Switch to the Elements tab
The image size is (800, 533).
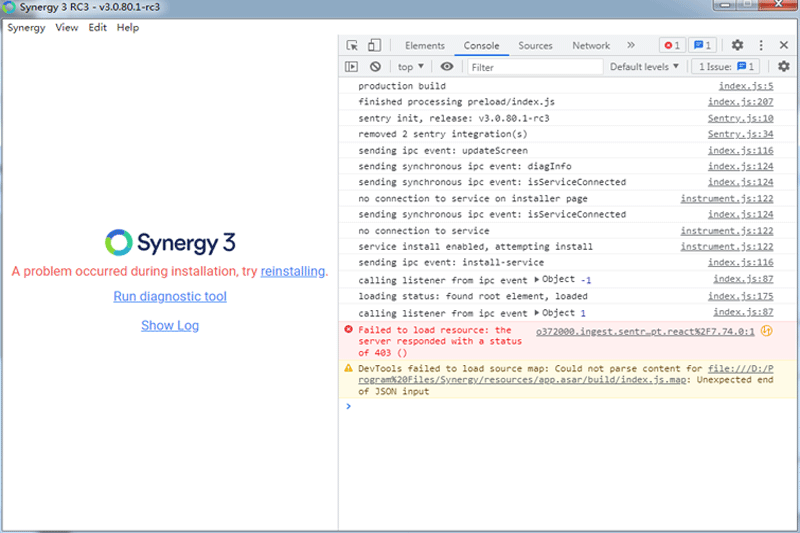[x=425, y=45]
